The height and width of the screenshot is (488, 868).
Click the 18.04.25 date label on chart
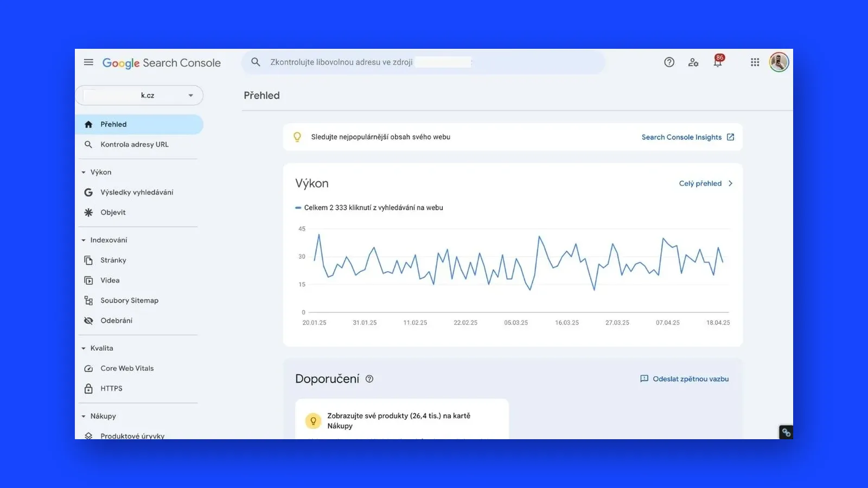(718, 323)
